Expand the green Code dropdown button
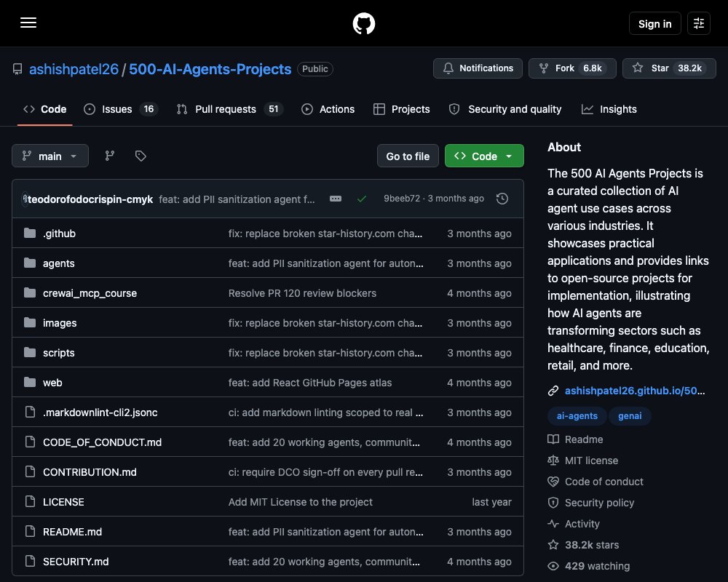728x582 pixels. pyautogui.click(x=484, y=156)
